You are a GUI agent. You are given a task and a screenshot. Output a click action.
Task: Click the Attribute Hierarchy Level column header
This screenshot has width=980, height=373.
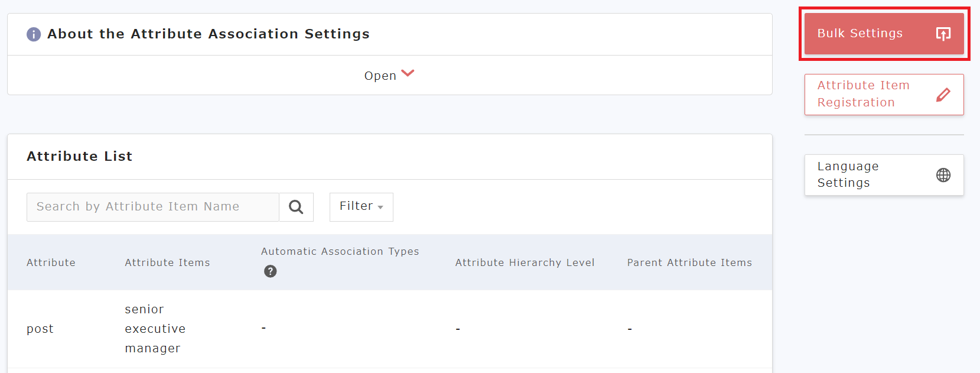pyautogui.click(x=525, y=262)
